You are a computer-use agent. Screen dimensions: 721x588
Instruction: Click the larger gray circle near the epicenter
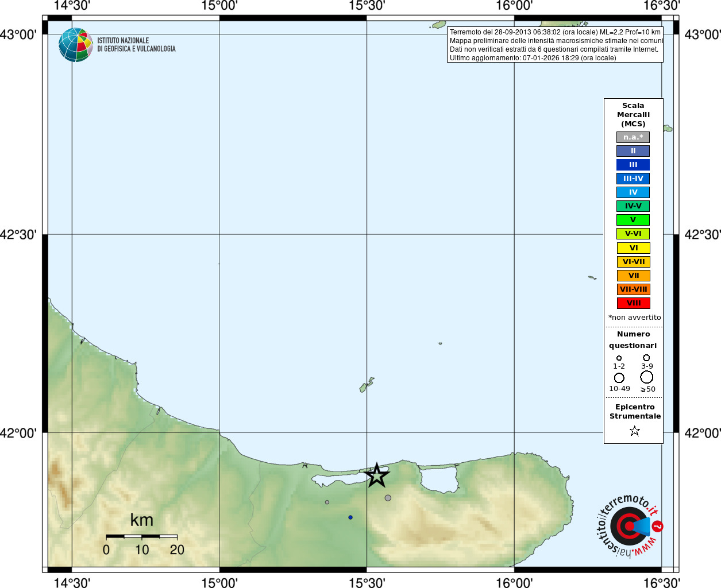click(x=388, y=498)
